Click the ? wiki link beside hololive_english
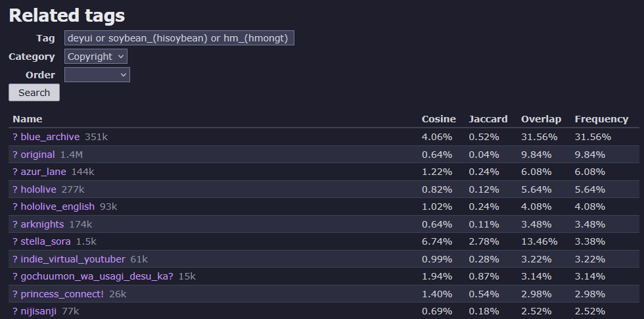 15,207
